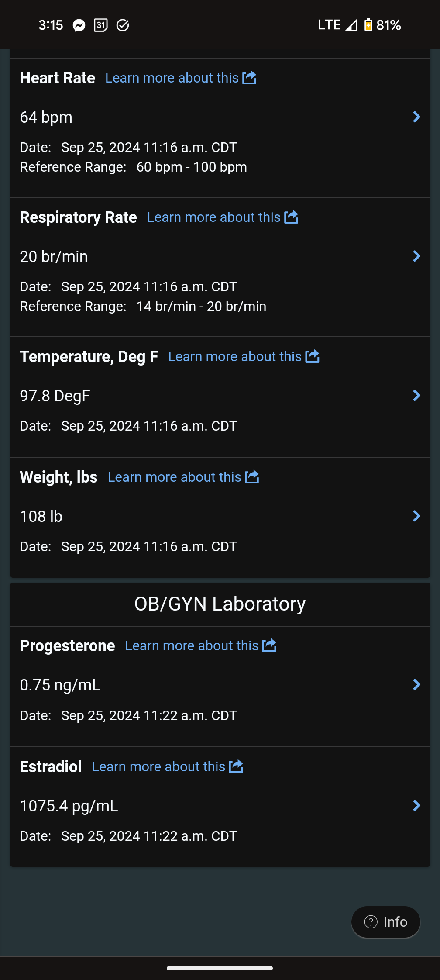Screen dimensions: 440x980
Task: Expand Respiratory Rate 20 br/min chevron
Action: (416, 256)
